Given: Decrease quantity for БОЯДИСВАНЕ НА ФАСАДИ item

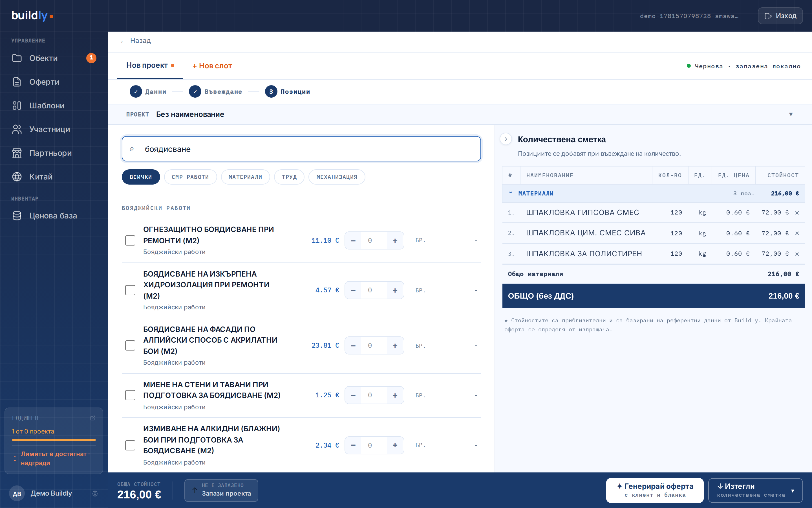Looking at the screenshot, I should pyautogui.click(x=353, y=345).
